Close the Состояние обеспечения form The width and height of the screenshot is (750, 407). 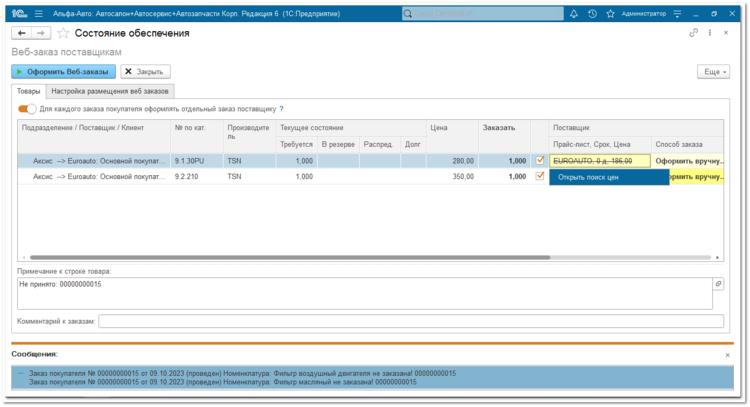[726, 33]
